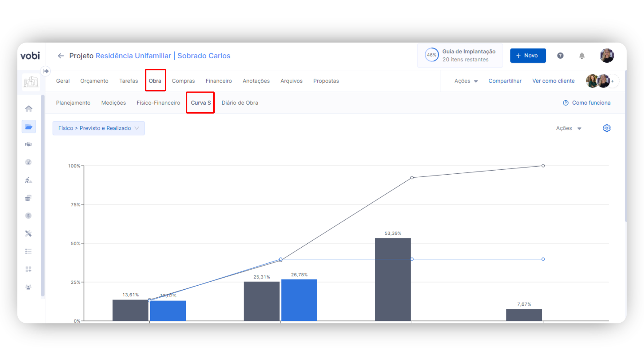Click the notifications bell icon

(x=582, y=56)
